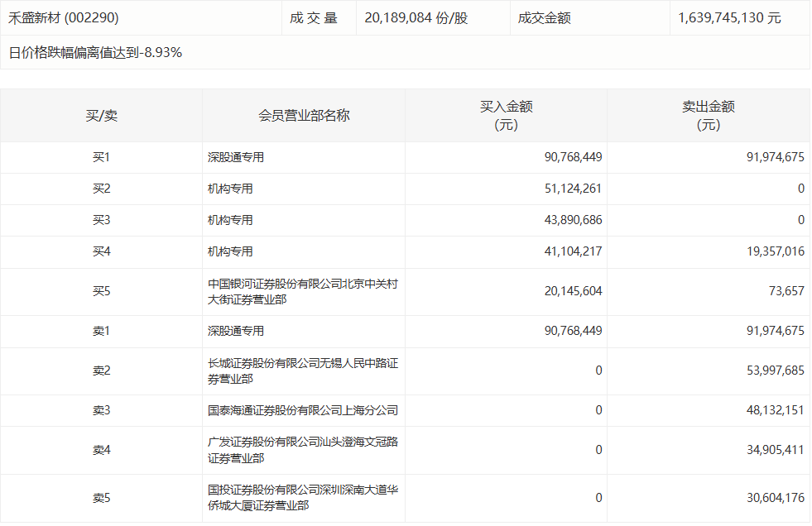Click the 买3 row label

(101, 220)
